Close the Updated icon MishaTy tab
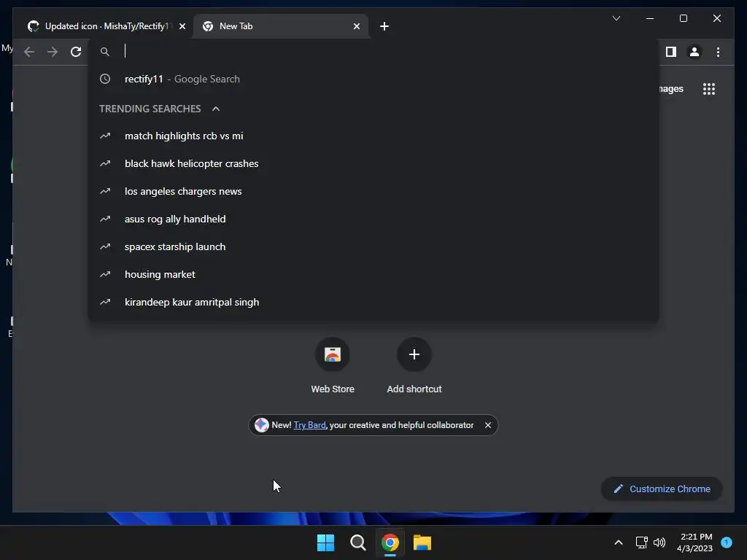747x560 pixels. click(x=182, y=26)
